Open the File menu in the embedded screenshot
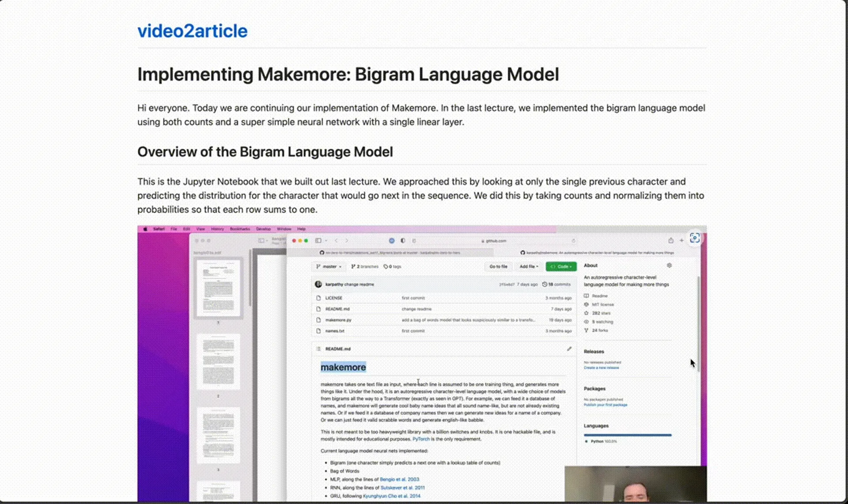The width and height of the screenshot is (848, 504). point(174,229)
